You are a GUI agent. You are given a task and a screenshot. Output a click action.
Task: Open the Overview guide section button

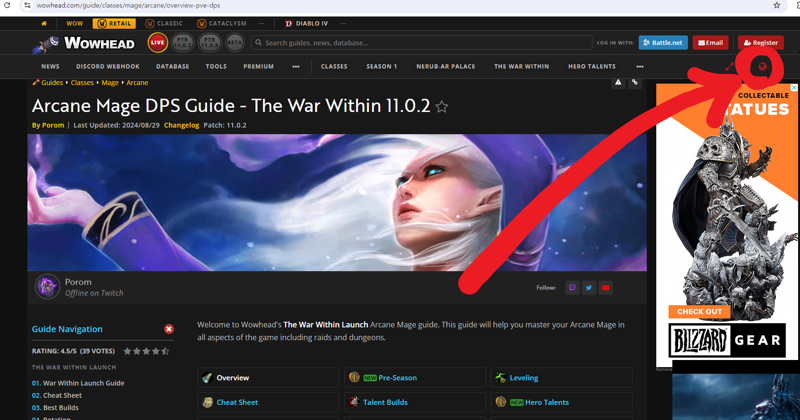click(268, 378)
